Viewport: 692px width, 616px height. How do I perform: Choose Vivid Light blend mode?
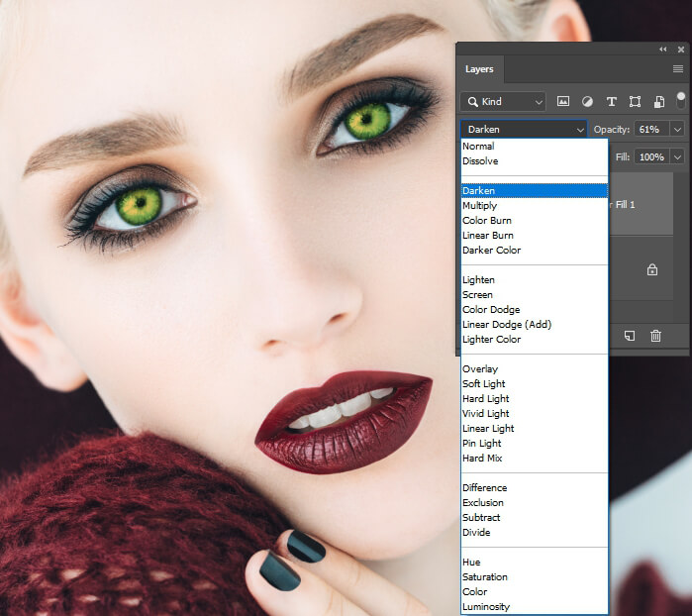tap(535, 414)
